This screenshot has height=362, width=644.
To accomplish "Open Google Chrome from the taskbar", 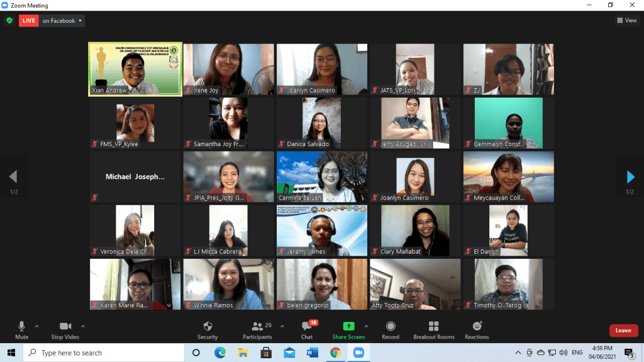I will (336, 353).
